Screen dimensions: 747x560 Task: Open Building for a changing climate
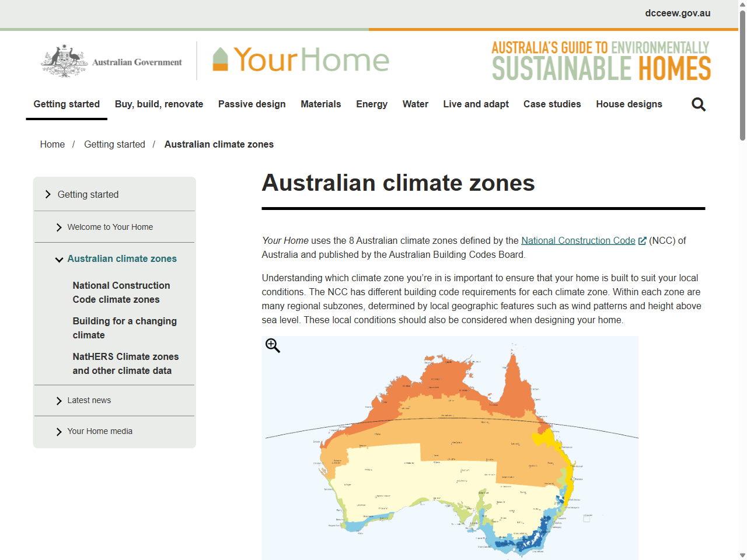pos(124,328)
